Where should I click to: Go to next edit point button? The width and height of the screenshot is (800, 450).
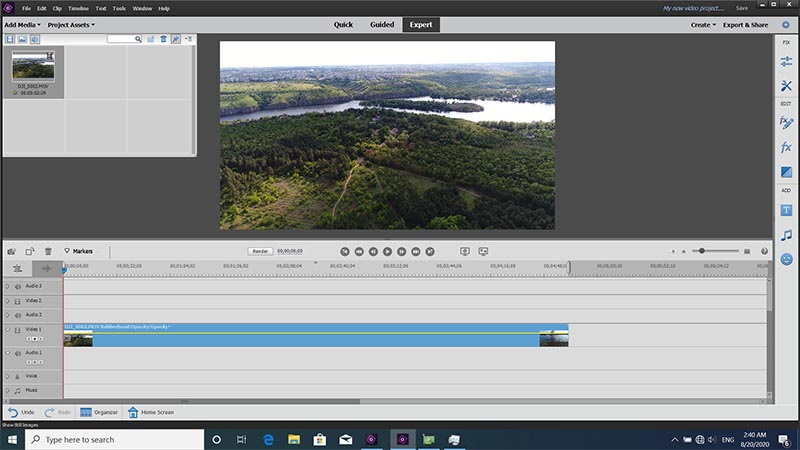tap(430, 252)
